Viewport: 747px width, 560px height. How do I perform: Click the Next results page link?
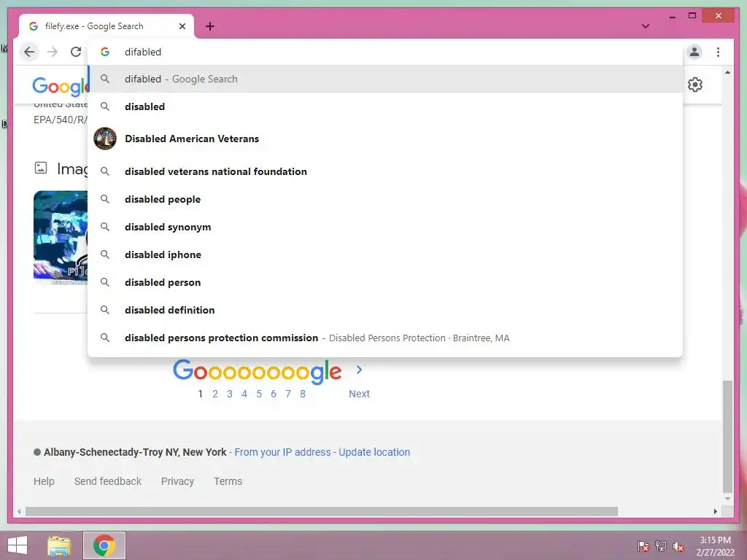click(359, 394)
